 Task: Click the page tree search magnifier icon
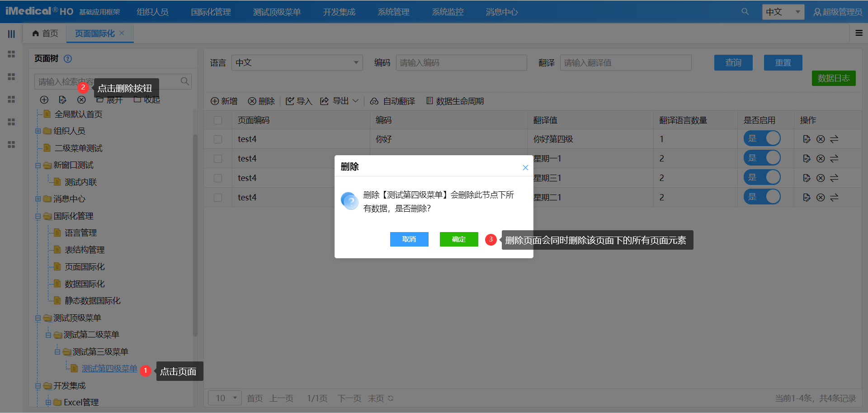pyautogui.click(x=184, y=81)
